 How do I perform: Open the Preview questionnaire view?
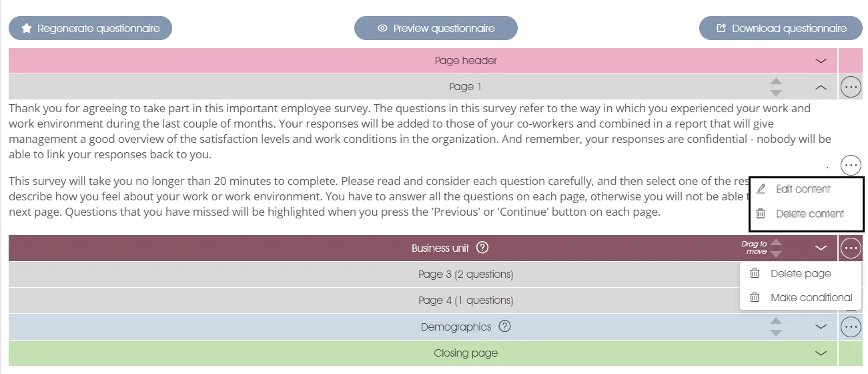pyautogui.click(x=436, y=29)
